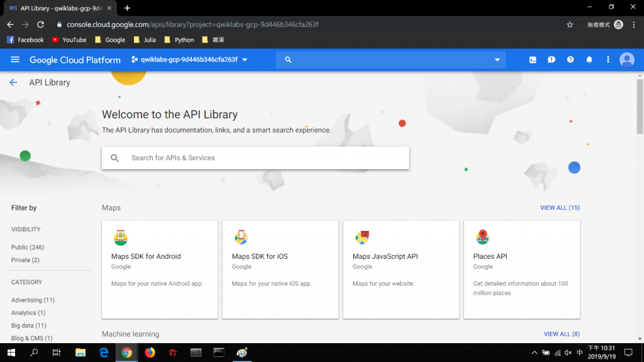Toggle the volume mute icon in system tray
The width and height of the screenshot is (644, 362).
(x=568, y=353)
